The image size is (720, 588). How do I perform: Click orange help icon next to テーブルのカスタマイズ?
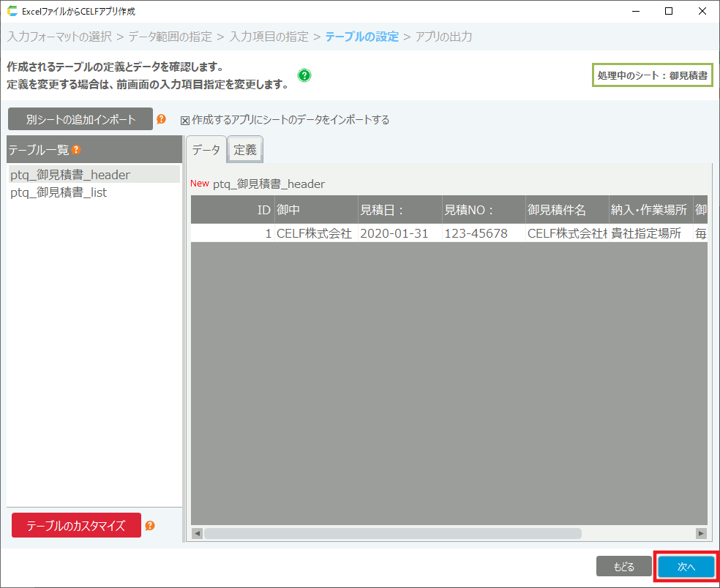150,526
